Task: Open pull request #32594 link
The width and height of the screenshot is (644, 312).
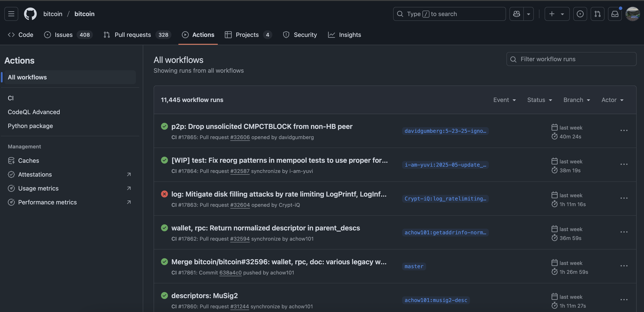Action: [x=240, y=239]
